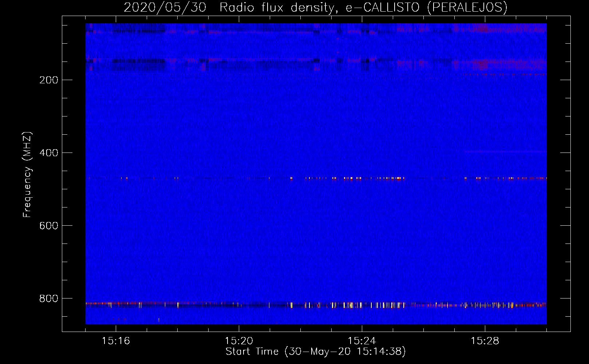Click the 'Start Time (30-May-20 15:14:38)' axis label
The height and width of the screenshot is (364, 589).
click(316, 352)
